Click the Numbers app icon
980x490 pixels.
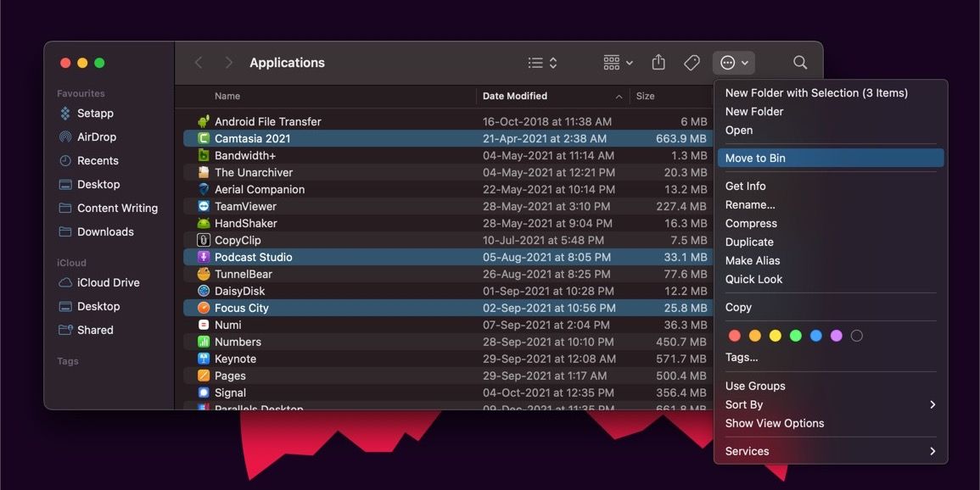point(203,342)
